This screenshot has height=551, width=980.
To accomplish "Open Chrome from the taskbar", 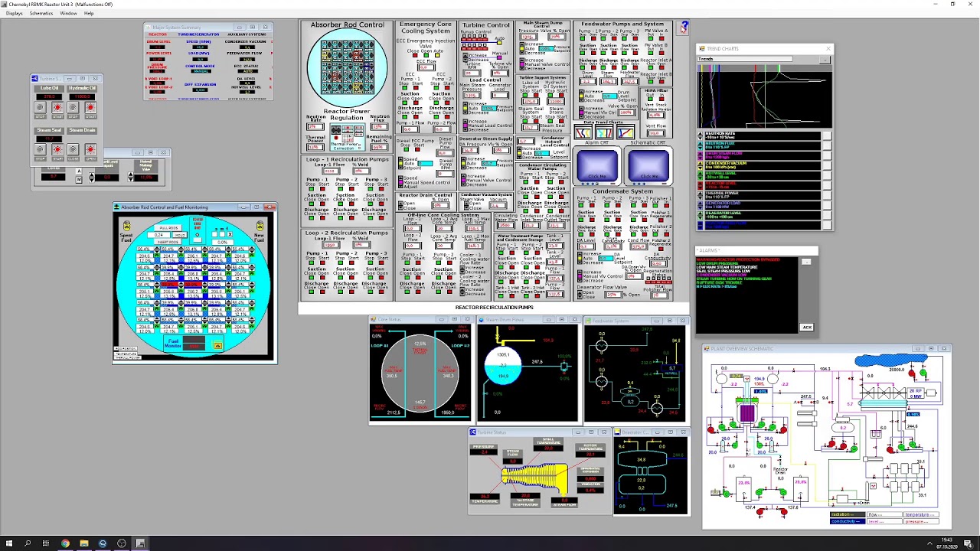I will tap(65, 543).
